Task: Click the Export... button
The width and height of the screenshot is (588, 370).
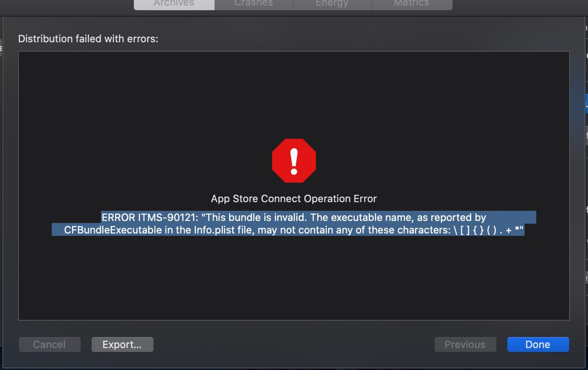Action: [x=122, y=344]
